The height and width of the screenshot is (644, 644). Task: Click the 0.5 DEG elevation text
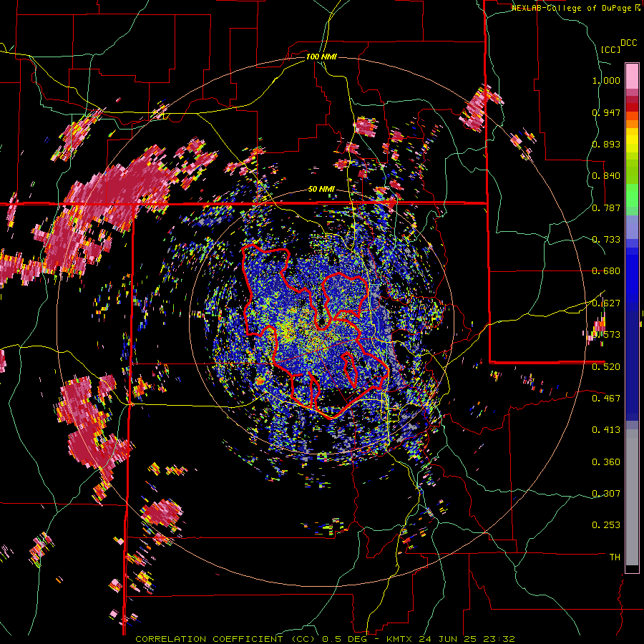343,639
